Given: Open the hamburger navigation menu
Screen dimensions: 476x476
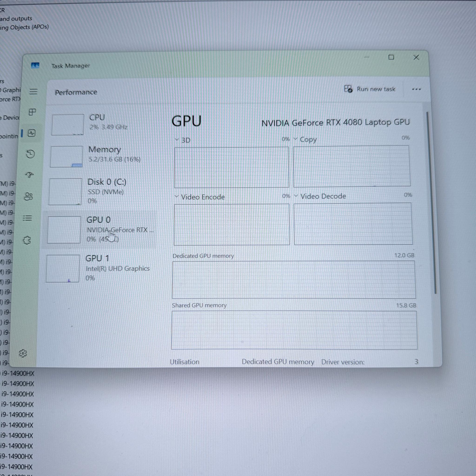Looking at the screenshot, I should [x=33, y=92].
